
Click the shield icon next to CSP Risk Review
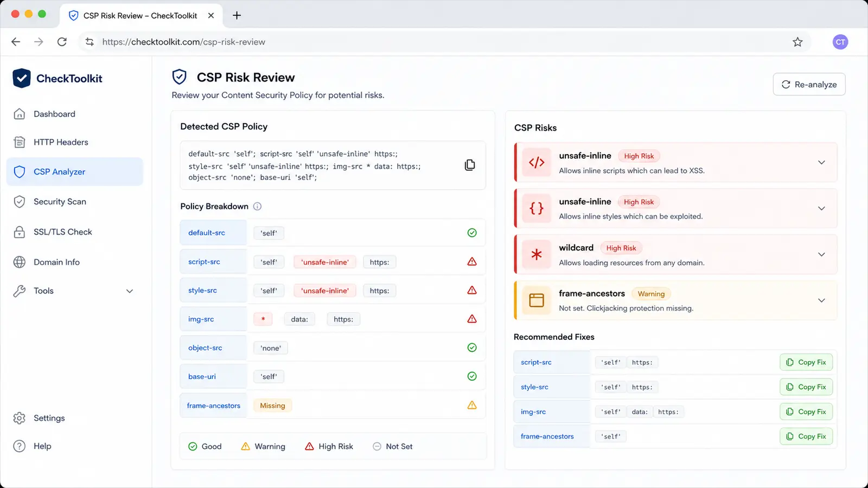[x=180, y=77]
